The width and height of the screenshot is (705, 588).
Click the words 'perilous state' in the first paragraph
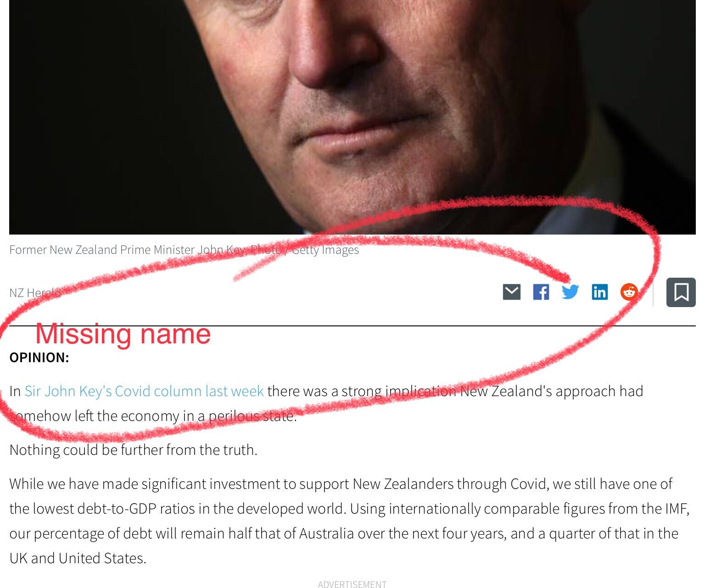[252, 416]
